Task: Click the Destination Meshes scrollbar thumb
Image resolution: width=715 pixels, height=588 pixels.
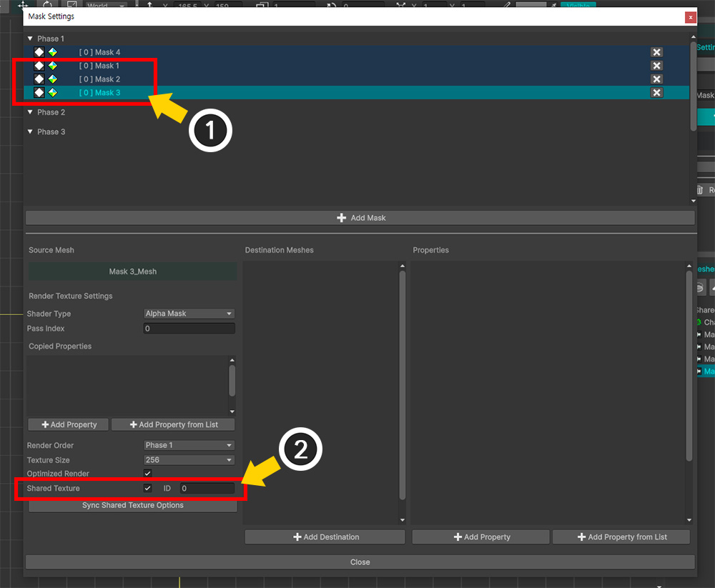Action: (x=402, y=385)
